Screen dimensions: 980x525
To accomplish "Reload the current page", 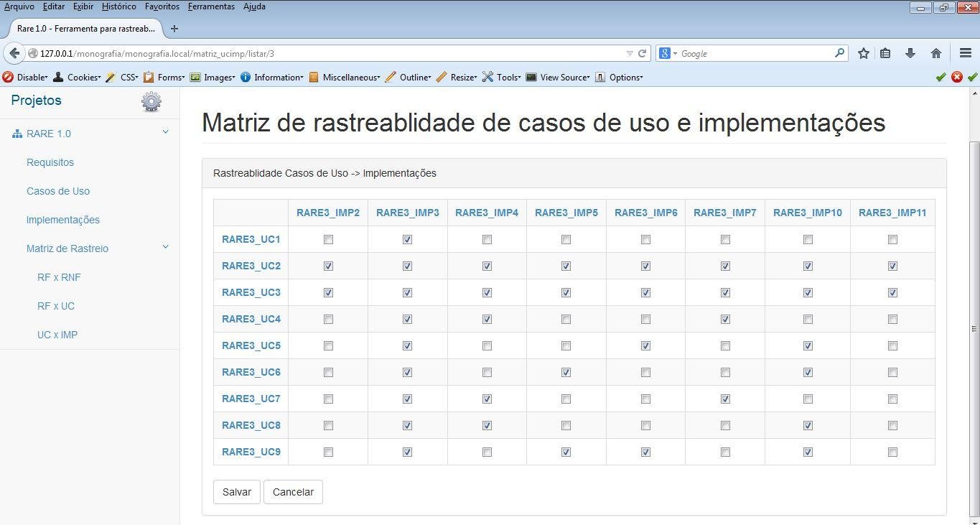I will [643, 53].
